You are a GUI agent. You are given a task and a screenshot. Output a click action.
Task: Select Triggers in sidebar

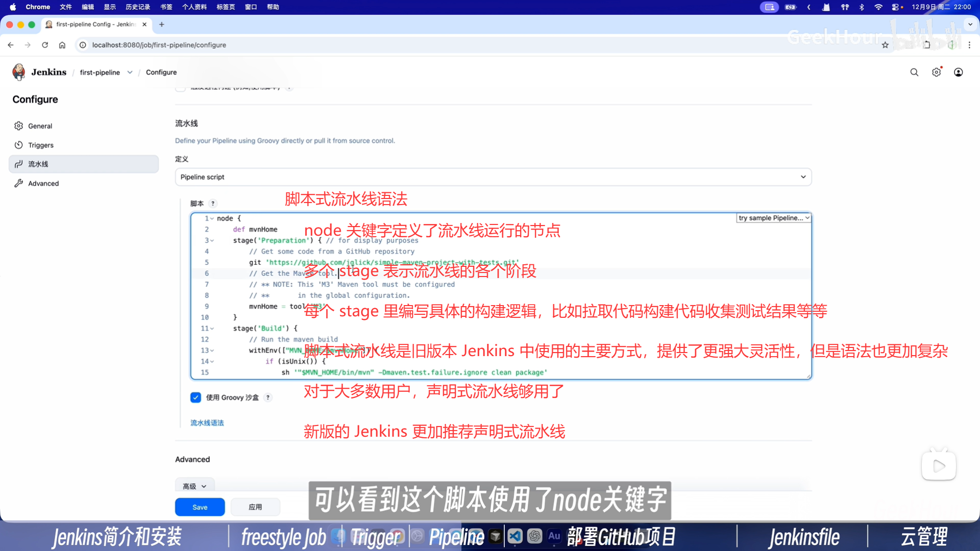tap(41, 145)
